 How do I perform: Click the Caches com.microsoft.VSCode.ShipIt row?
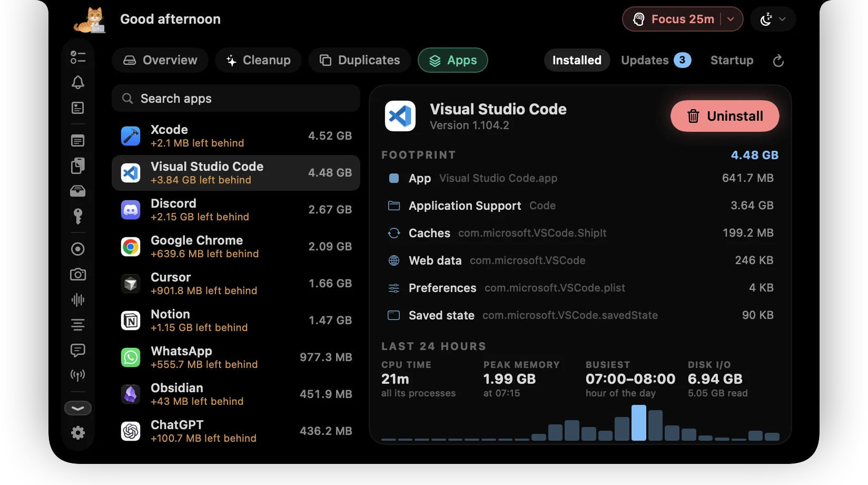[580, 233]
